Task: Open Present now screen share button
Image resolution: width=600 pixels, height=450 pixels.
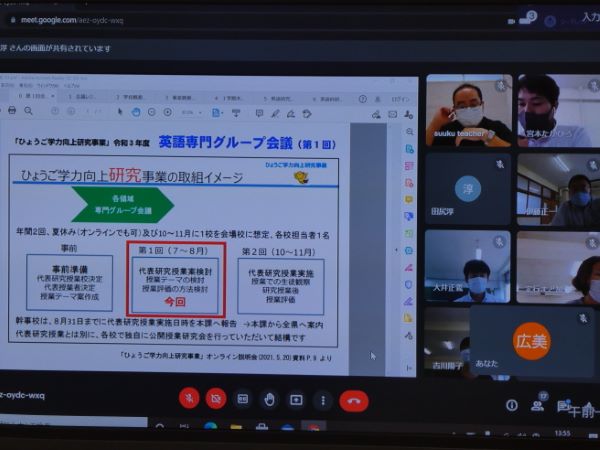Action: tap(297, 400)
